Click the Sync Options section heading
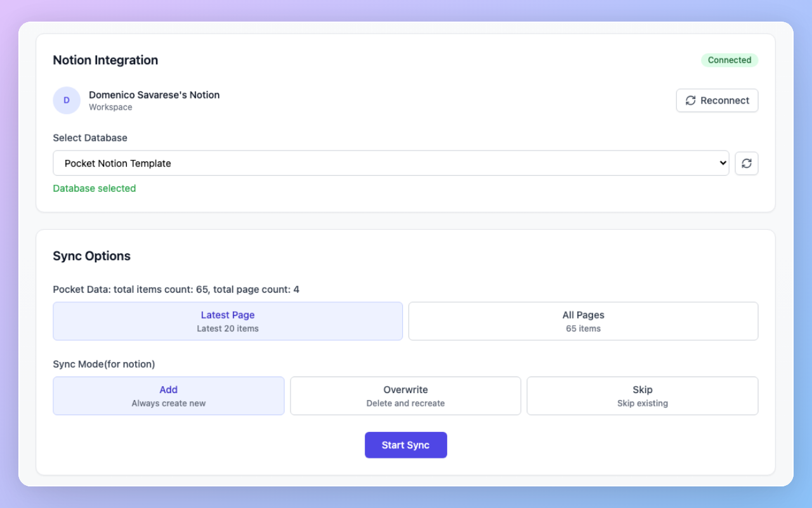The image size is (812, 508). [x=92, y=256]
